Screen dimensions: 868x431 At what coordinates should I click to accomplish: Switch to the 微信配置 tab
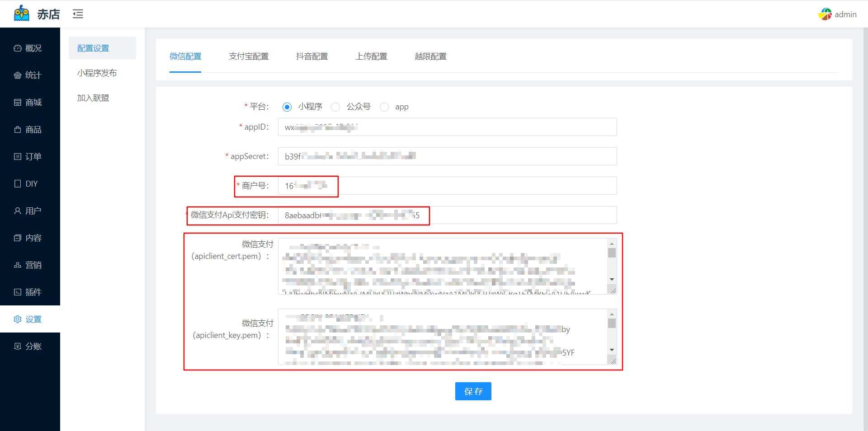coord(185,56)
